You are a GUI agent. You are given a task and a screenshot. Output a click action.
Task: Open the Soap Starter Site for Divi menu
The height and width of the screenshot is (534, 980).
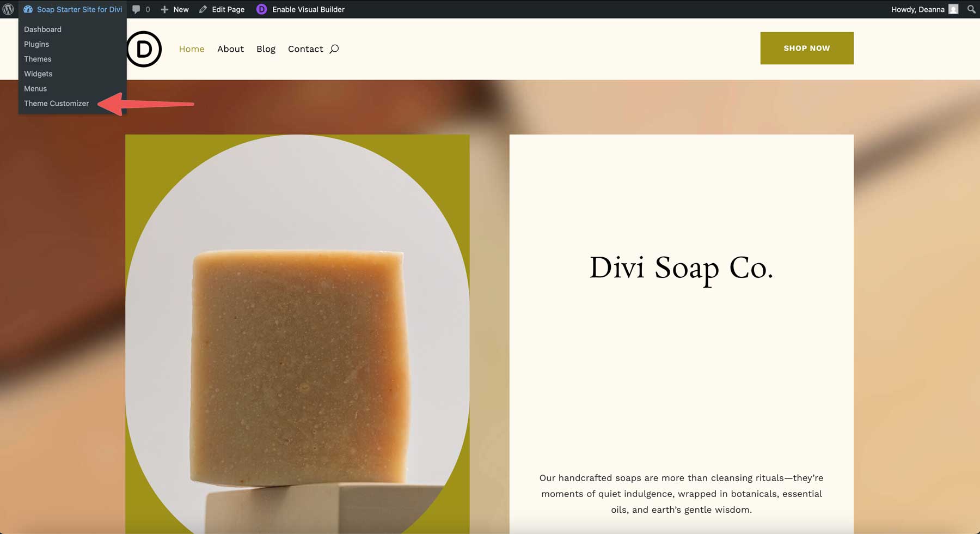[x=73, y=9]
